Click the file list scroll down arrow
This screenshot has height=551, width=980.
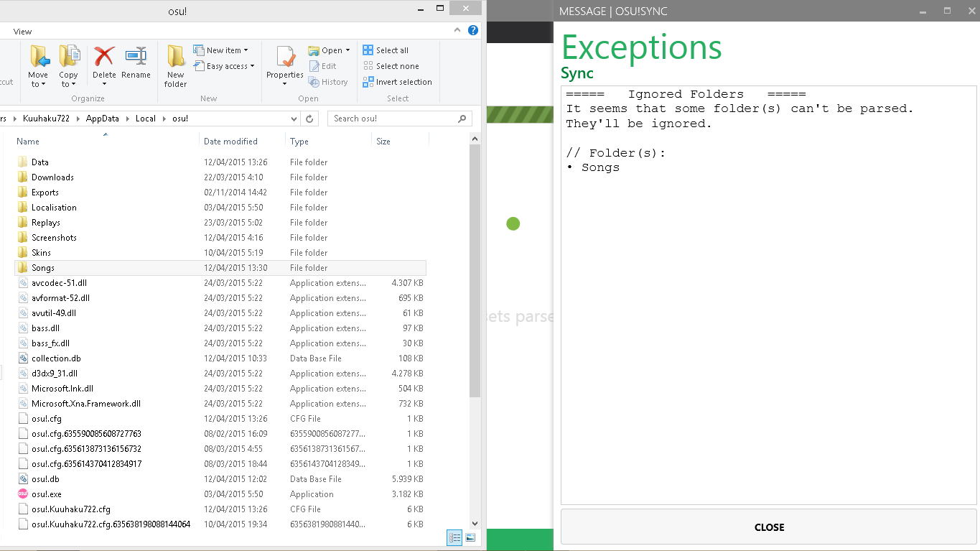coord(475,524)
